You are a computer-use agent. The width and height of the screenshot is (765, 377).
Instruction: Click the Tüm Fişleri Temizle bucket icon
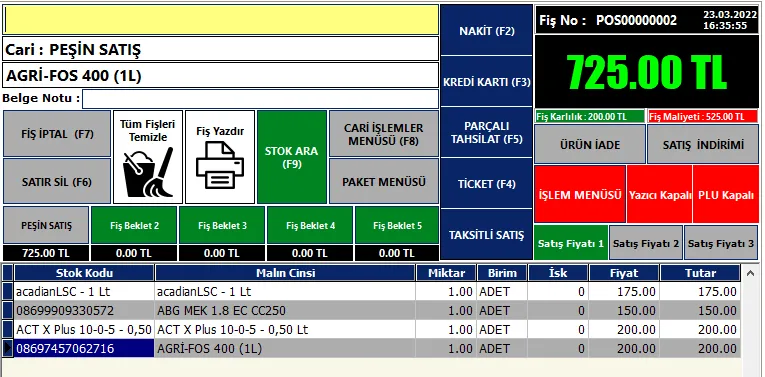pyautogui.click(x=148, y=172)
